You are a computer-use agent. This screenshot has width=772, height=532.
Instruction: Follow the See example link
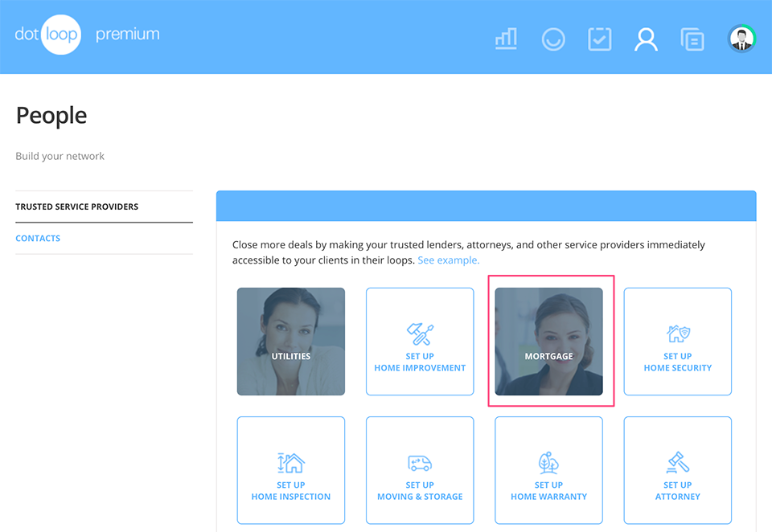point(449,260)
